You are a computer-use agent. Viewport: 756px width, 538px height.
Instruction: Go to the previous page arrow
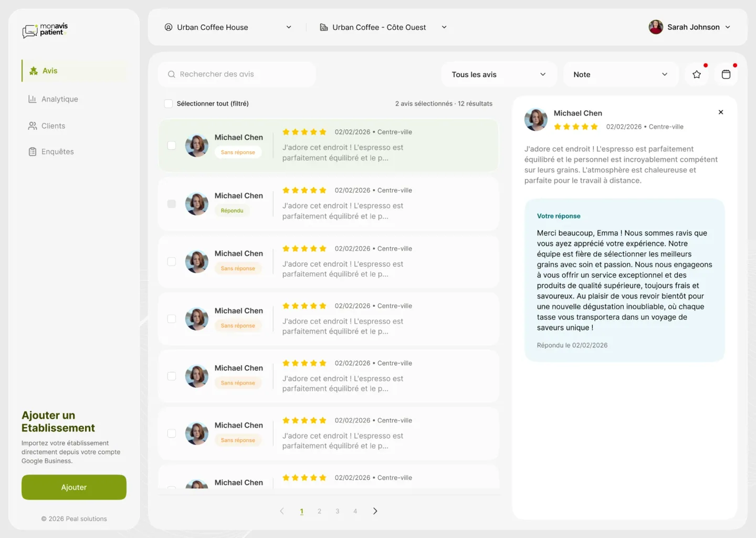(x=282, y=511)
